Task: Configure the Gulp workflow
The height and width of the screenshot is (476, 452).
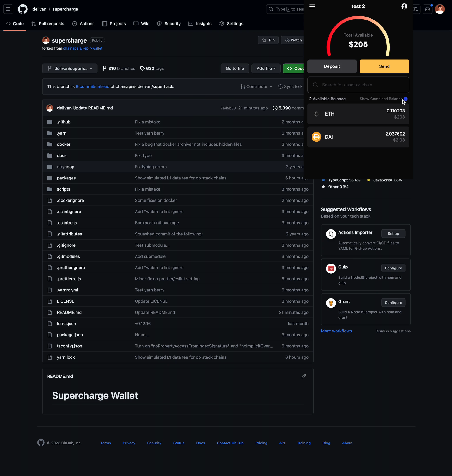Action: click(x=393, y=268)
